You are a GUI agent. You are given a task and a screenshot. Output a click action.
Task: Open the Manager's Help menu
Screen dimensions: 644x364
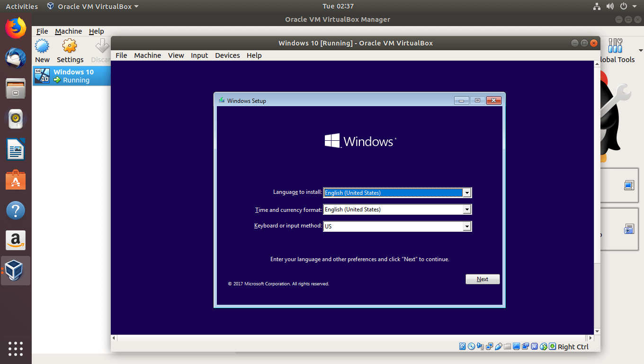[96, 31]
